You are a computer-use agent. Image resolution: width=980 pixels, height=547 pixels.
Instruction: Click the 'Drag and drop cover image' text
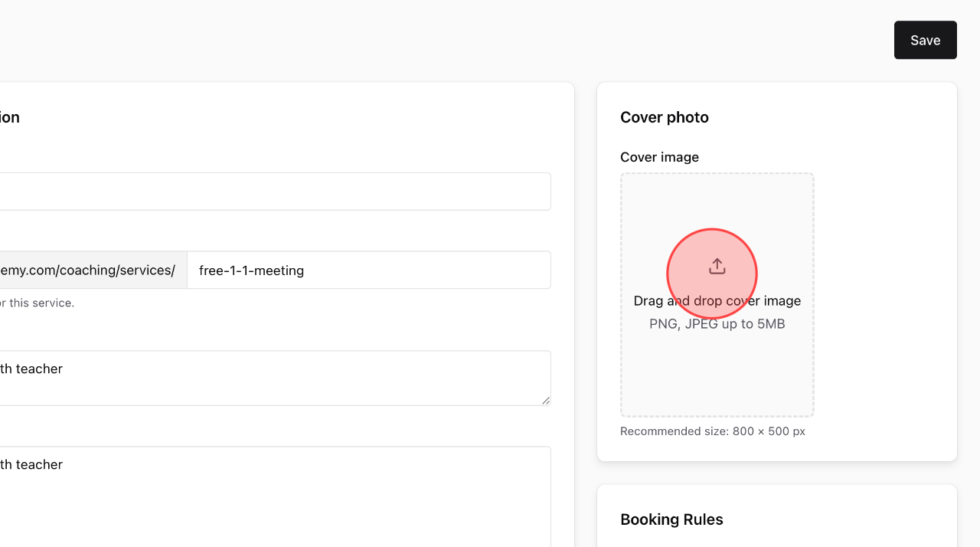[717, 301]
